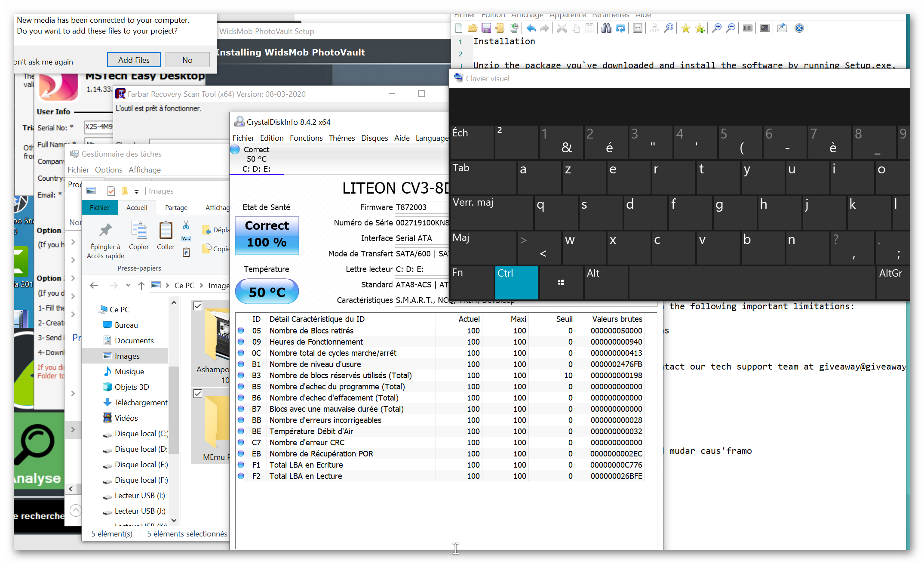Click the terminal console icon in editor toolbar

(x=765, y=28)
